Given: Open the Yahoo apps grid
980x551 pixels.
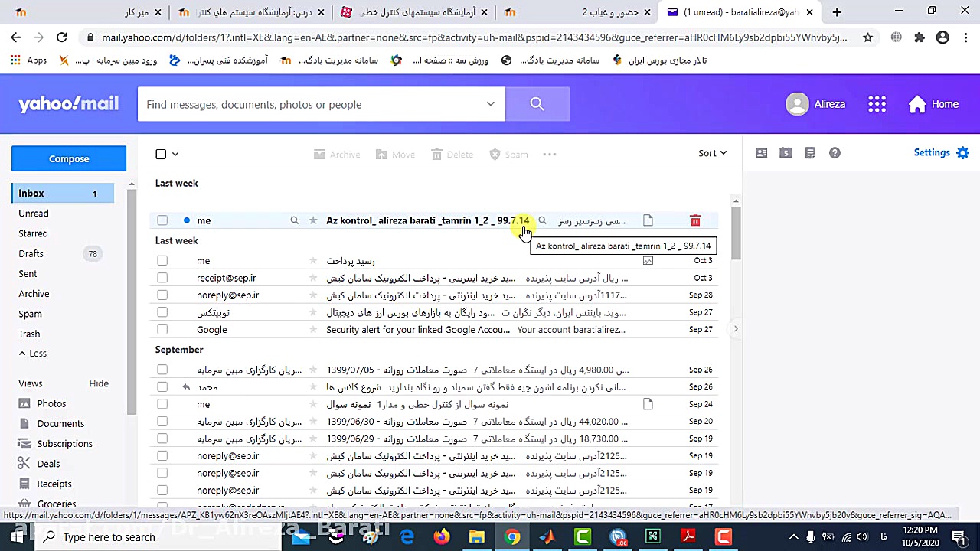Looking at the screenshot, I should [877, 104].
